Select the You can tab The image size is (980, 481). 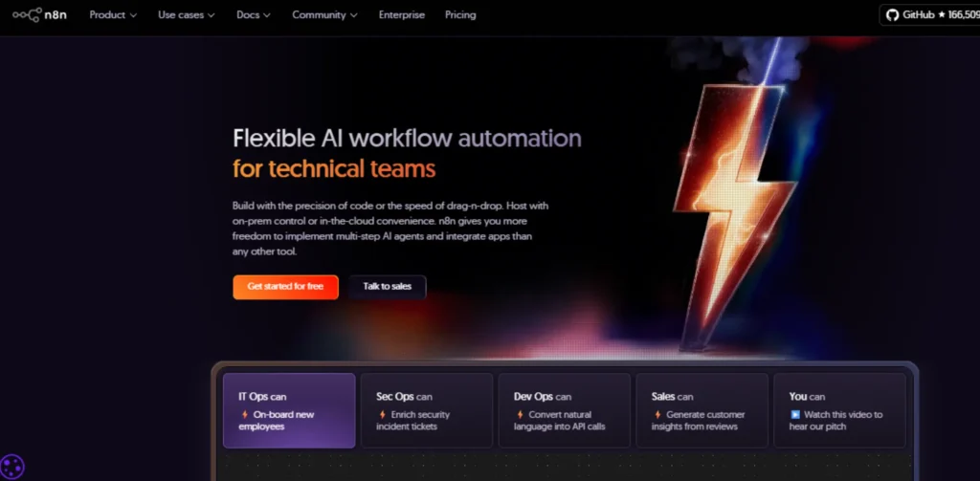click(x=839, y=410)
